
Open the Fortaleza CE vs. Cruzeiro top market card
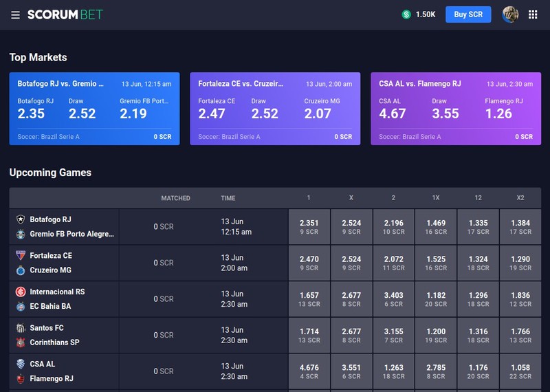(275, 109)
